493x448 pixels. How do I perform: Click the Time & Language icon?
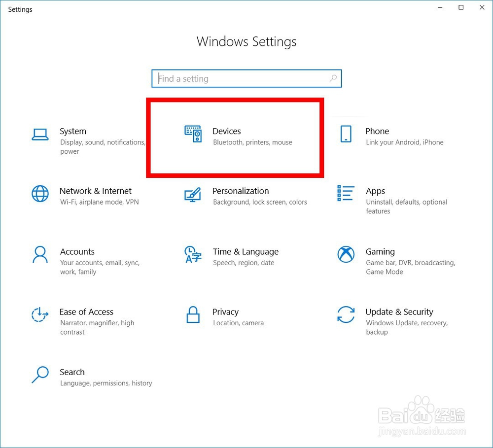tap(193, 254)
